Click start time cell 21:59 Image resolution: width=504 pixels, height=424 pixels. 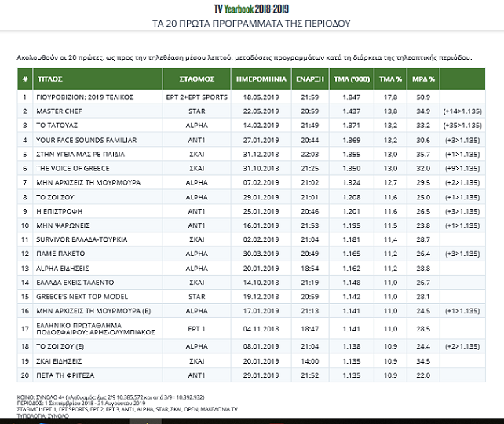tap(310, 97)
